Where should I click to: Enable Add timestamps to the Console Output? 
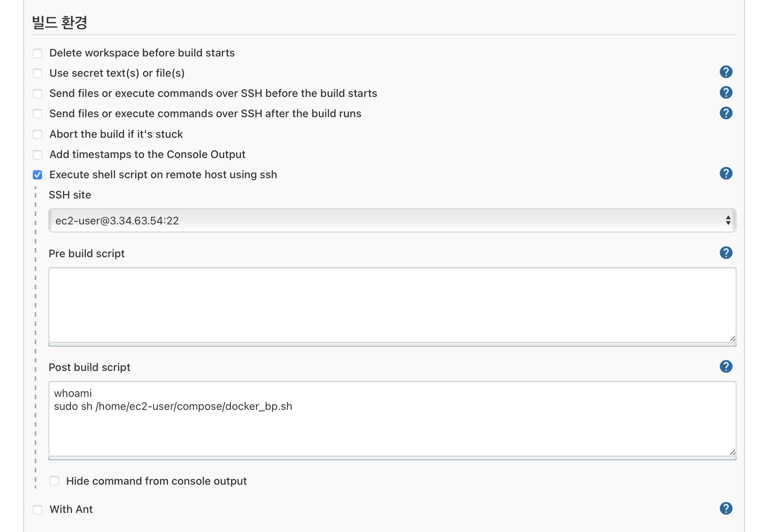[37, 155]
